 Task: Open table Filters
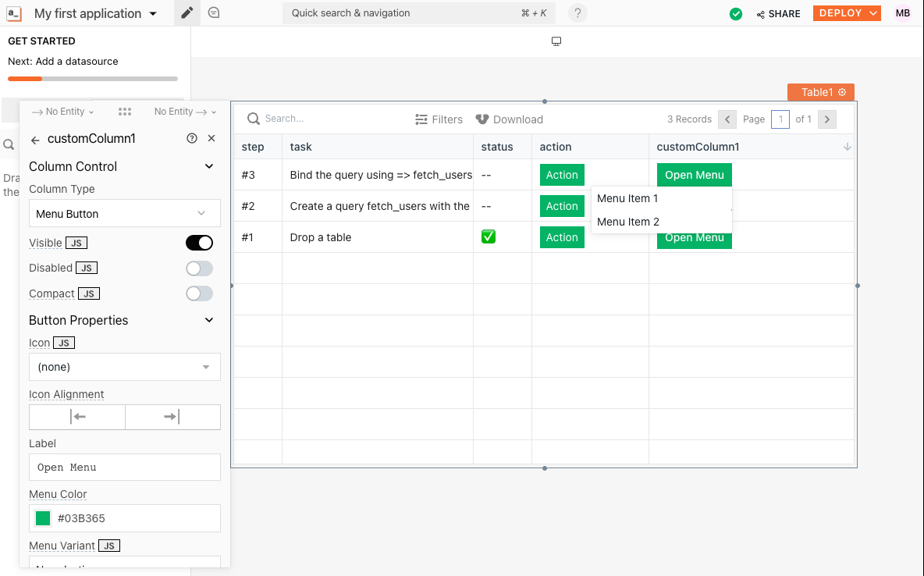coord(439,119)
